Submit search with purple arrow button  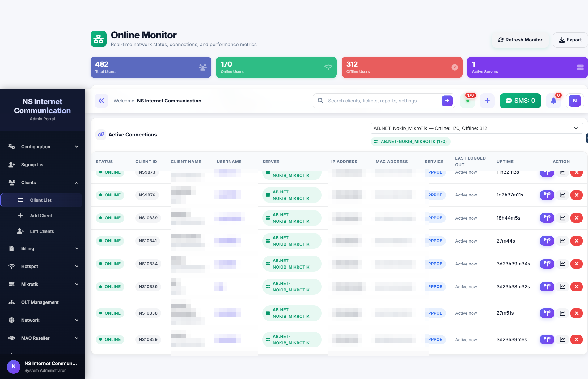[x=447, y=101]
